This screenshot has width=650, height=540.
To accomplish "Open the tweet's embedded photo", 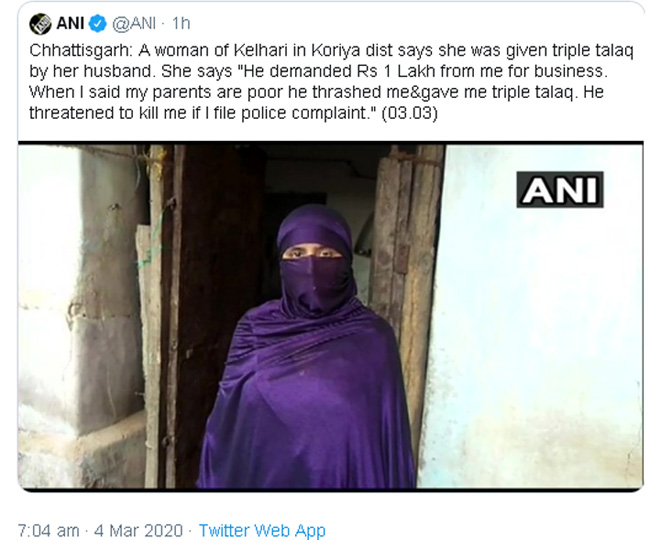I will pos(330,316).
